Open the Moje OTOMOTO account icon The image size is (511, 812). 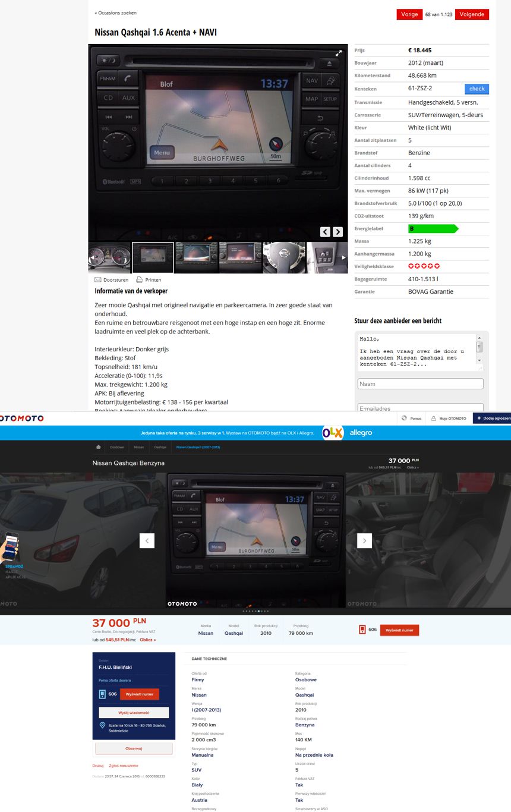point(434,418)
